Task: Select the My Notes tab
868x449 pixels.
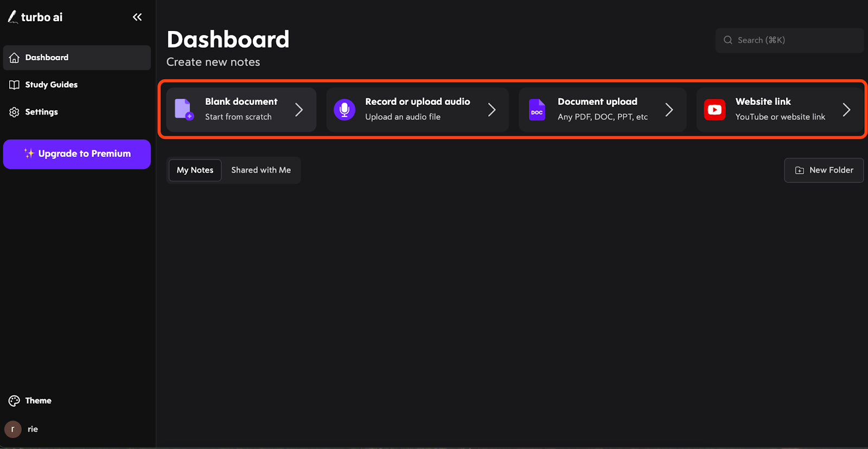Action: (195, 170)
